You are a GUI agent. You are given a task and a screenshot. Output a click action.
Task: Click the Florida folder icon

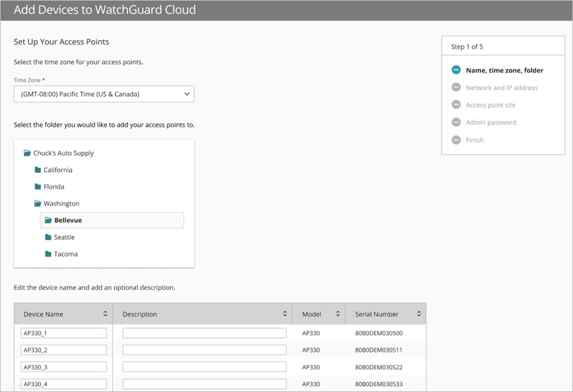37,187
